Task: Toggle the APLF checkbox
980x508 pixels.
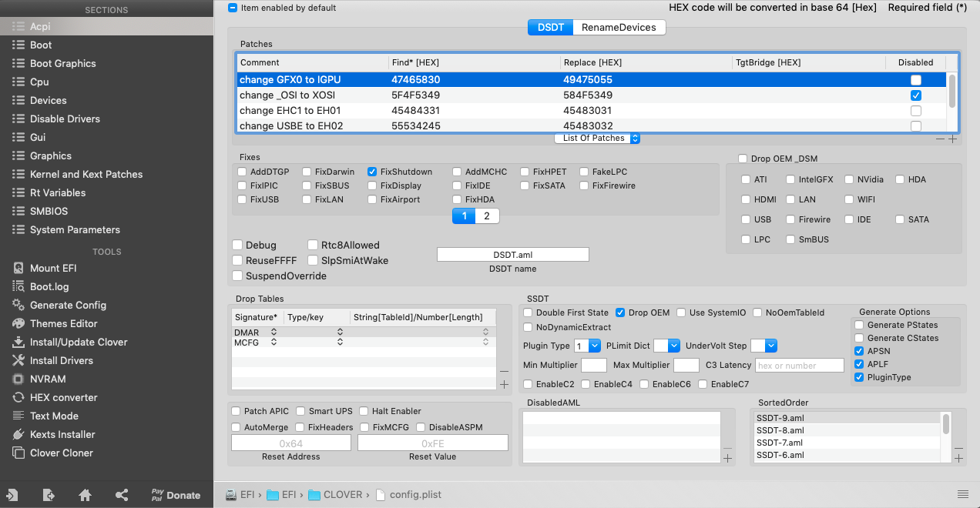Action: point(859,364)
